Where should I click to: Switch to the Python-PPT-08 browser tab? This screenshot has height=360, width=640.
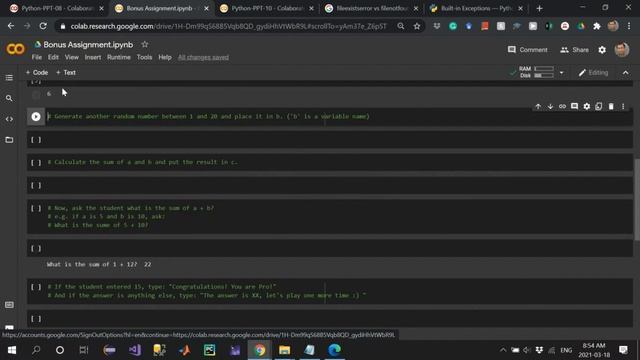57,8
